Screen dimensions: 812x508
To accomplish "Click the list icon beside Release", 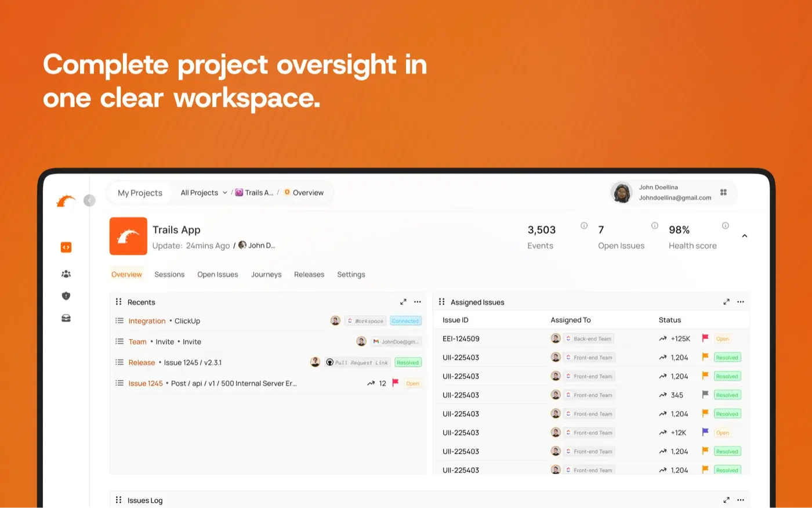I will [119, 362].
